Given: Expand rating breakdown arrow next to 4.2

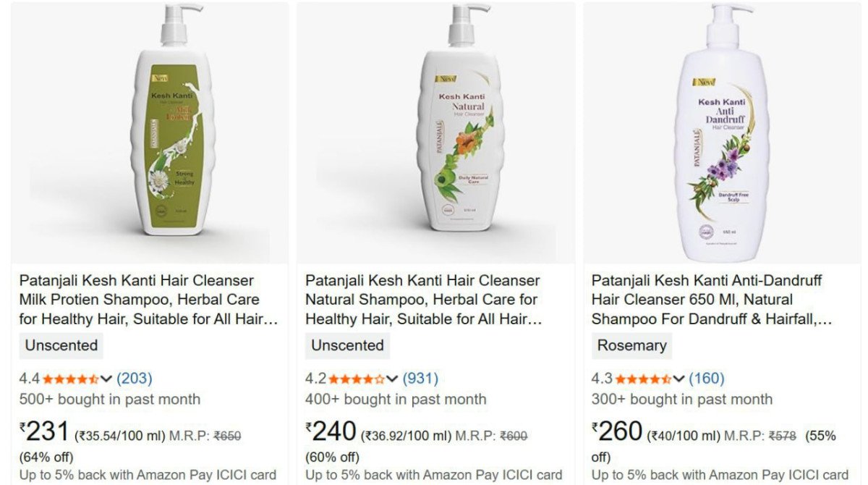Looking at the screenshot, I should coord(392,379).
